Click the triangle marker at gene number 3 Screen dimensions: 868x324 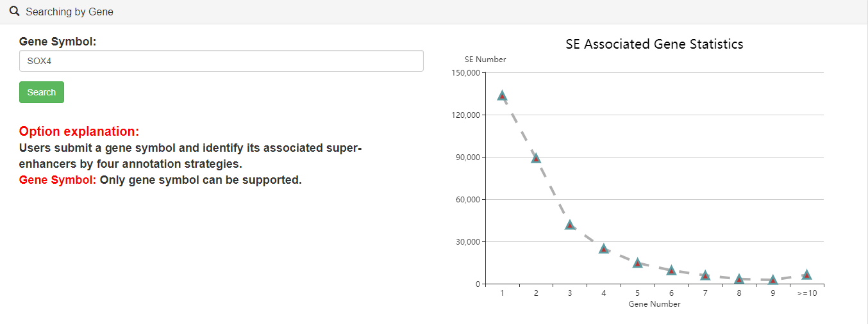[x=570, y=225]
